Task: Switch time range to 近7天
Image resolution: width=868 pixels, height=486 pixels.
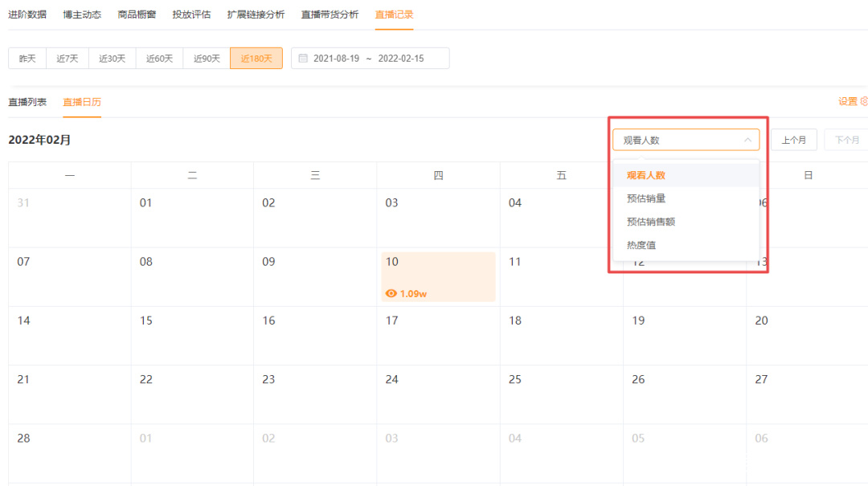Action: (x=68, y=59)
